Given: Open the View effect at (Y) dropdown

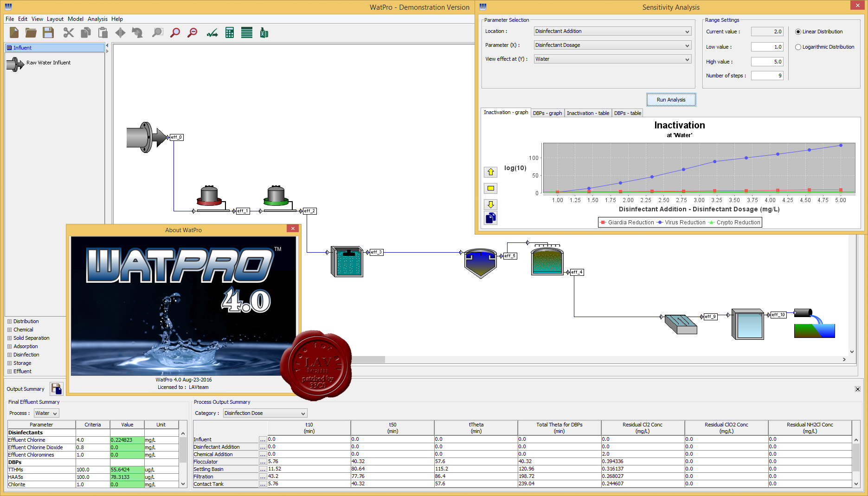Looking at the screenshot, I should 612,59.
